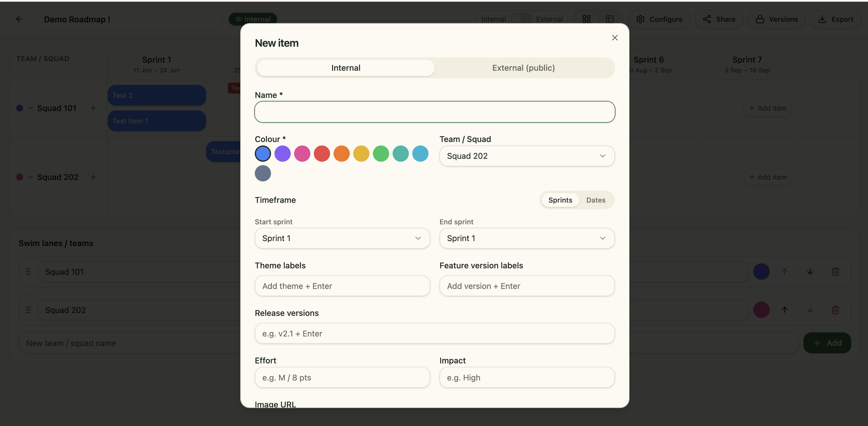Go back with the arrow icon
This screenshot has width=868, height=426.
click(x=19, y=19)
